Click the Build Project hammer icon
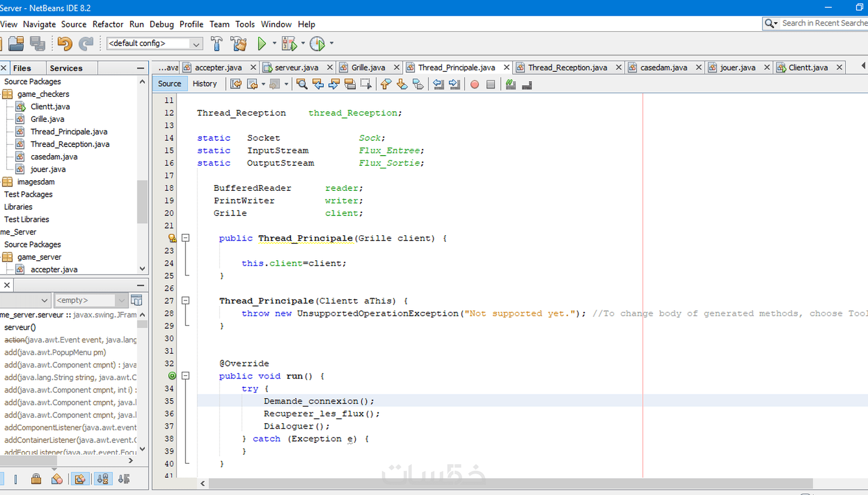The image size is (868, 495). pos(216,44)
